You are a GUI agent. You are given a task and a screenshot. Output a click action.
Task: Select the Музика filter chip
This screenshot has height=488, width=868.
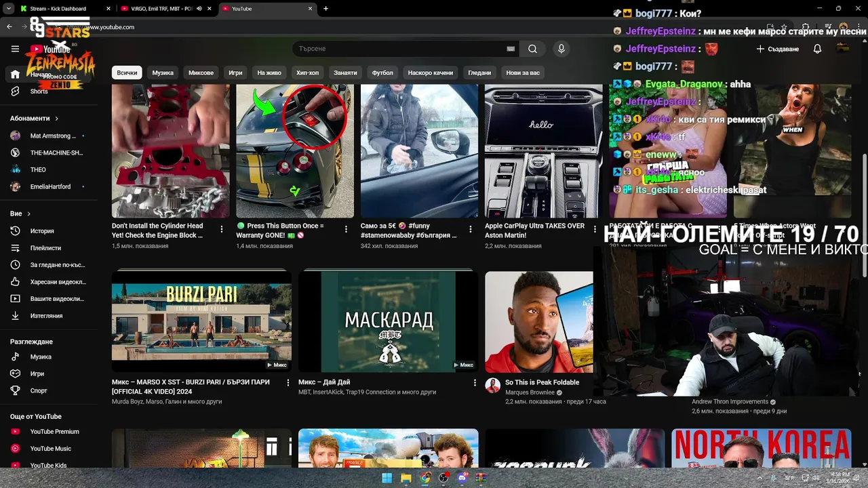(163, 73)
